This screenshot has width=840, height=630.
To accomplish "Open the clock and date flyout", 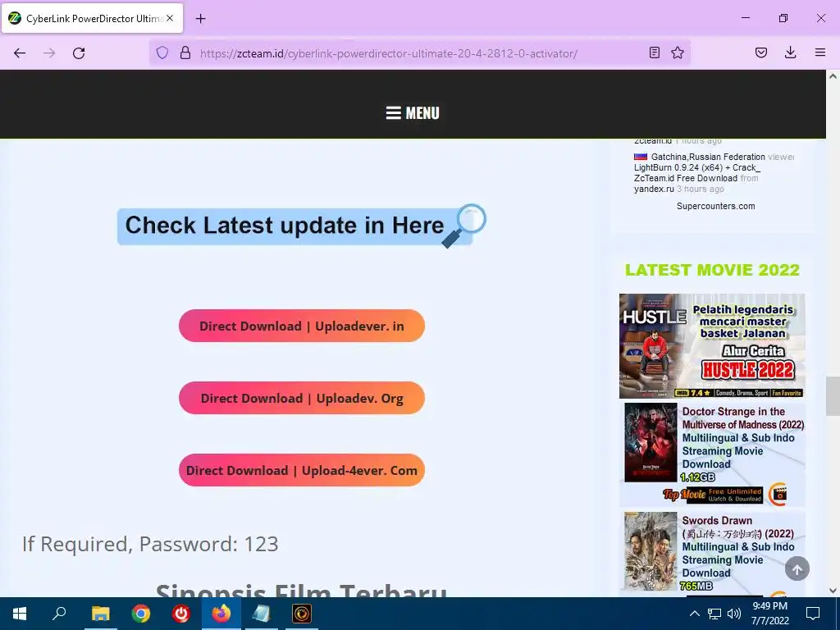I will click(769, 614).
